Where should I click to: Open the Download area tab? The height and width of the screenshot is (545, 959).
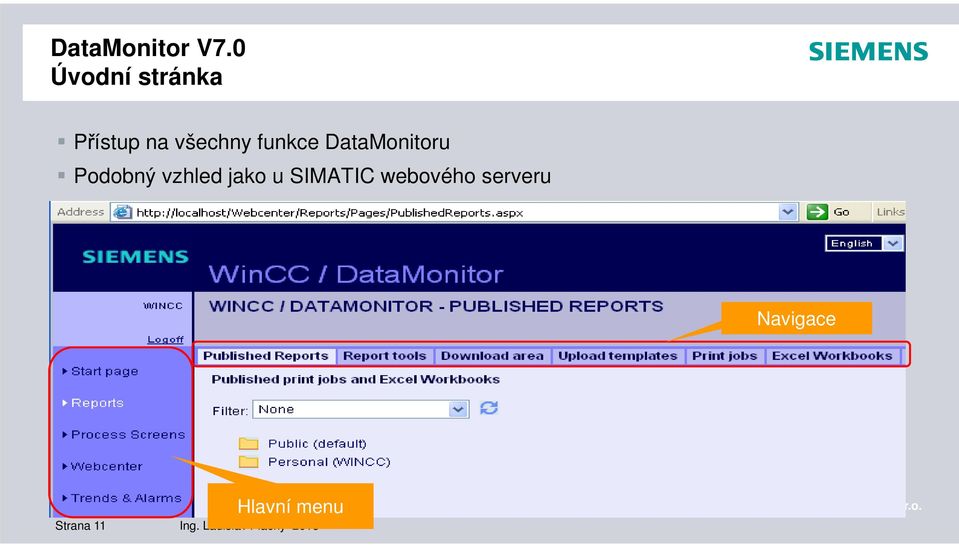(x=492, y=356)
